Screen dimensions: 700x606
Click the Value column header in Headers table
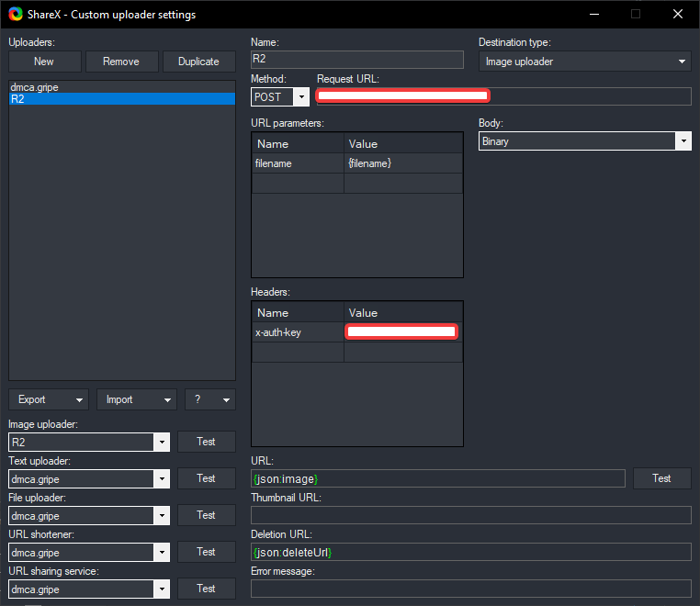[x=403, y=312]
